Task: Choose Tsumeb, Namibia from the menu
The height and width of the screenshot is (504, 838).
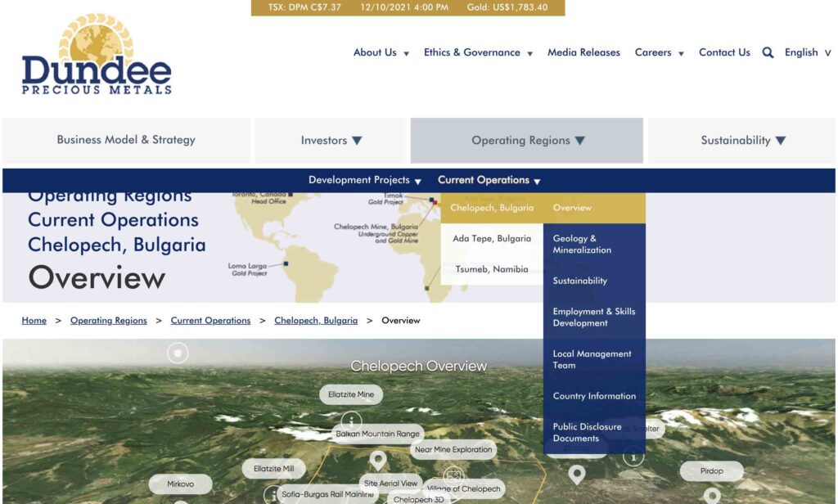Action: coord(492,269)
